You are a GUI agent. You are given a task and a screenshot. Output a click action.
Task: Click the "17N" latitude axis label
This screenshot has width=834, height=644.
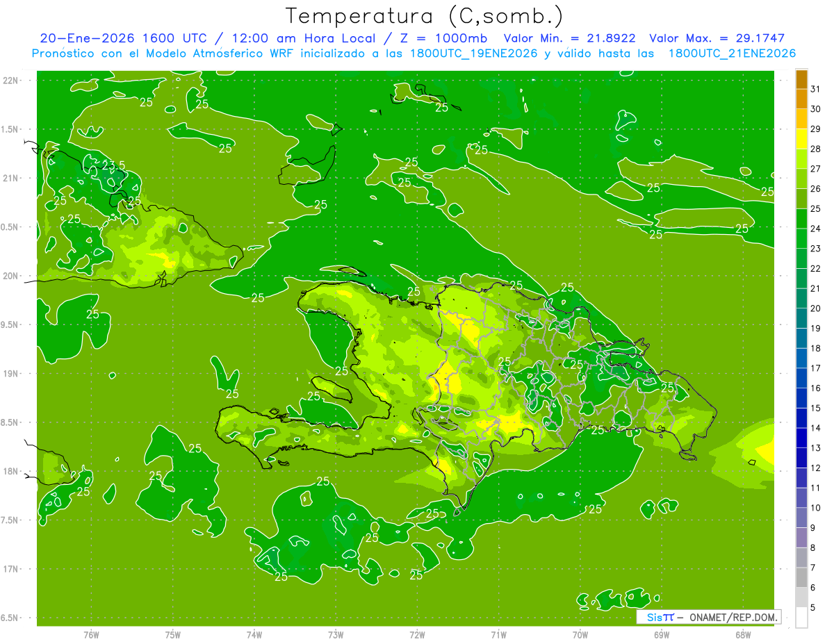[10, 569]
